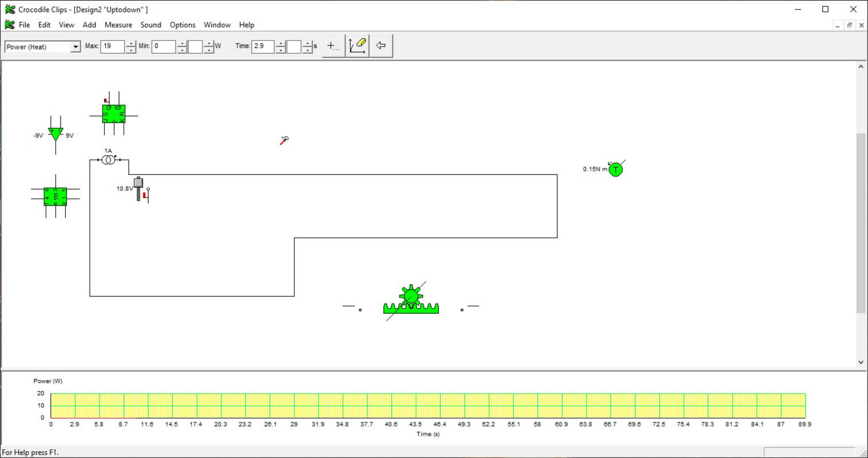This screenshot has width=868, height=458.
Task: Click the JK flip-flop component
Action: pyautogui.click(x=113, y=114)
